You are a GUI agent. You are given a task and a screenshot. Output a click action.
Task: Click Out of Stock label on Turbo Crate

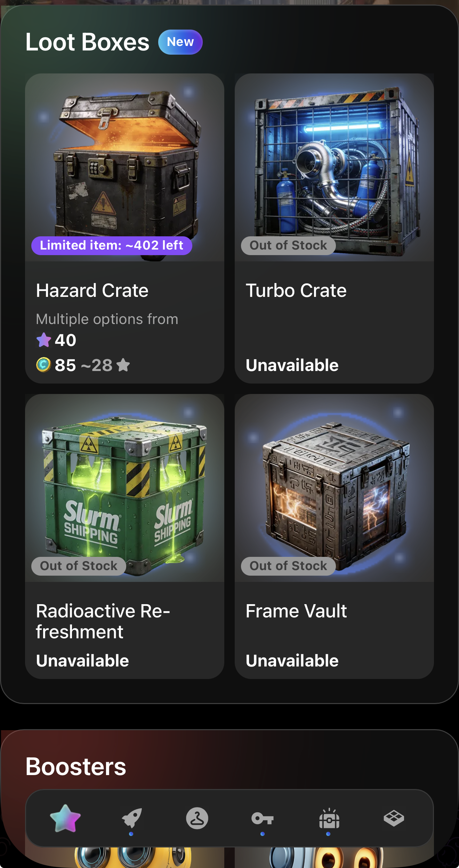tap(288, 246)
